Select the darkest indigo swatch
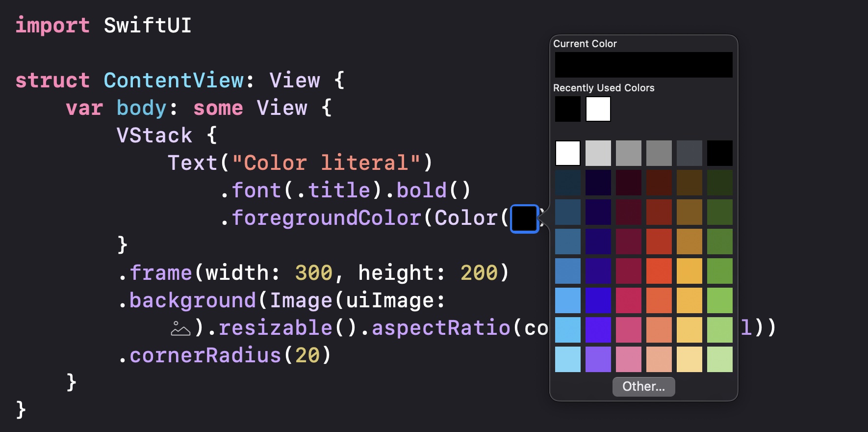Screen dimensions: 868x432 (x=598, y=183)
